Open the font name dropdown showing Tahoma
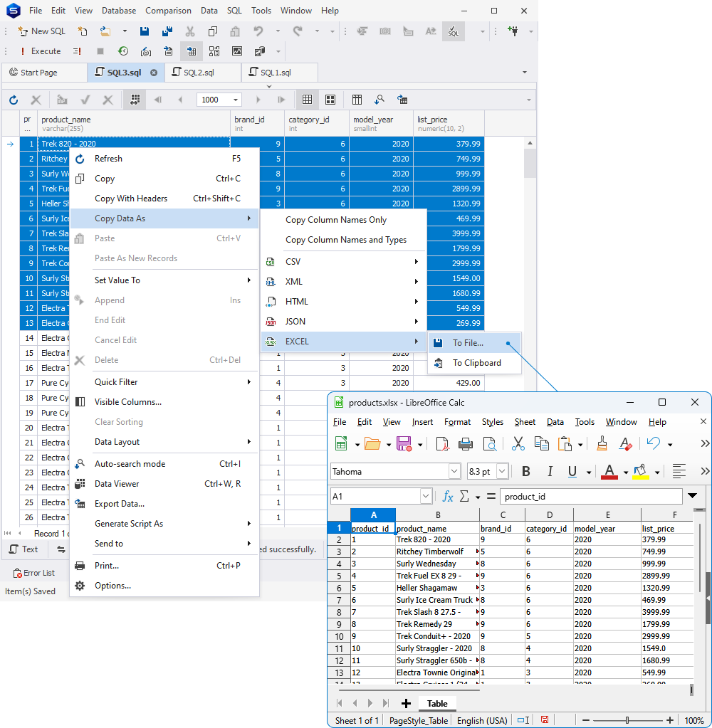712x728 pixels. tap(454, 471)
